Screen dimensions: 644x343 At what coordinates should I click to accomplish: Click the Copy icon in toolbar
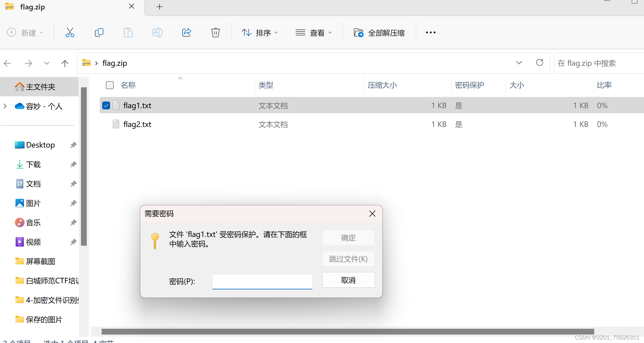[x=99, y=32]
